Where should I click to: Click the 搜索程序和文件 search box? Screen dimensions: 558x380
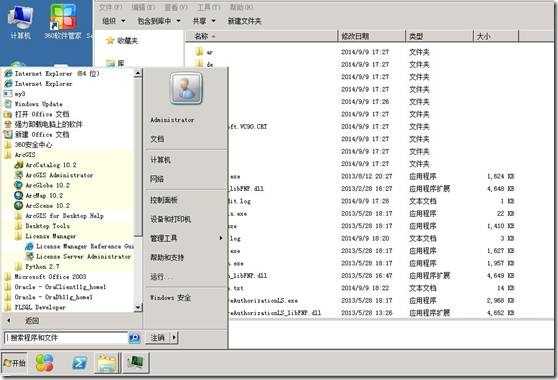tap(66, 338)
